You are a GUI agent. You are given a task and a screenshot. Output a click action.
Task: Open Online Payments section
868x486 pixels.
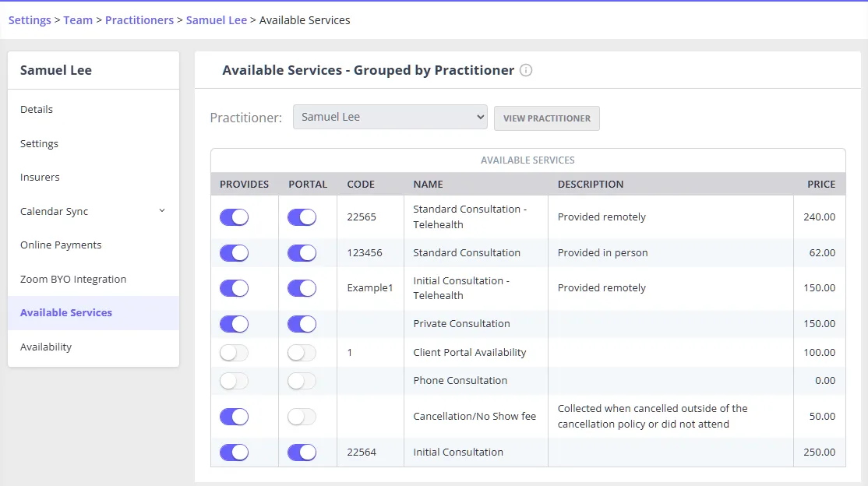click(61, 245)
